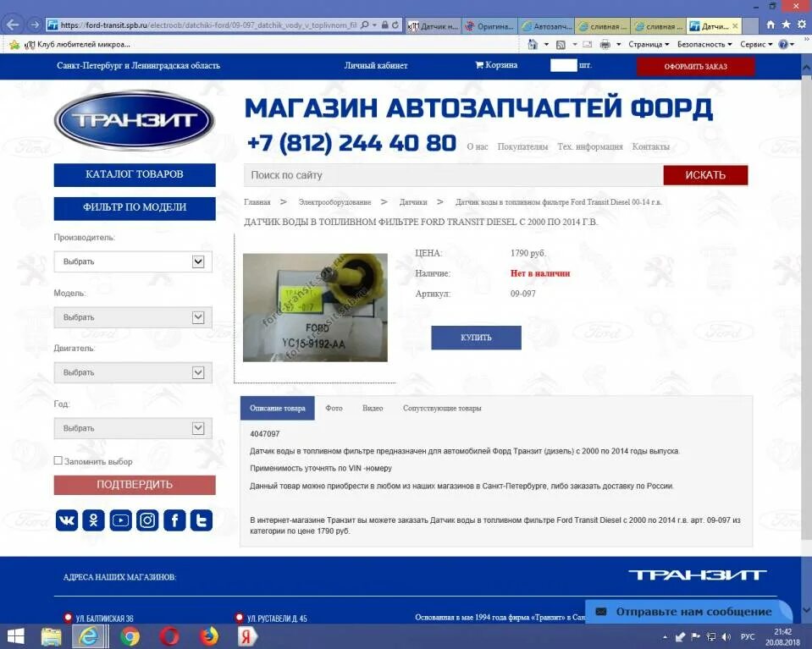Switch to the Видео tab
The height and width of the screenshot is (649, 812).
point(373,408)
